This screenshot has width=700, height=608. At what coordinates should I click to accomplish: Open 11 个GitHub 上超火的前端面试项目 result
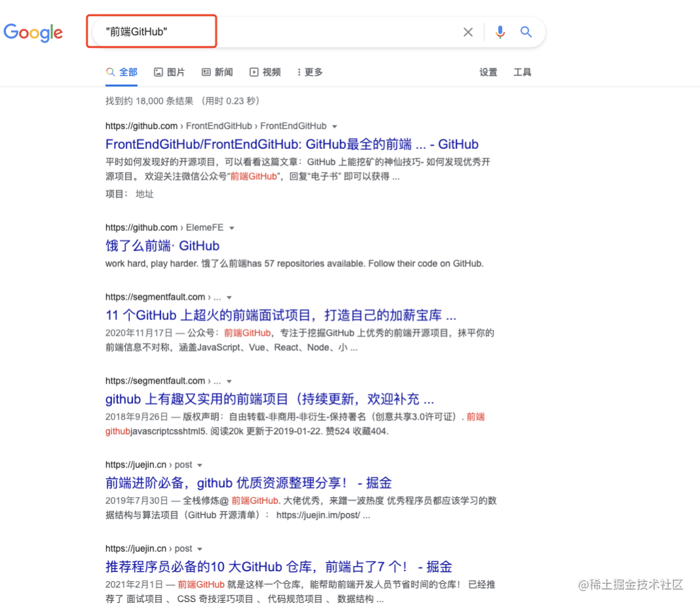point(281,315)
